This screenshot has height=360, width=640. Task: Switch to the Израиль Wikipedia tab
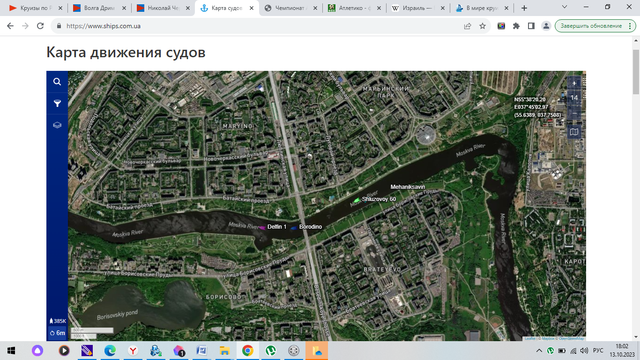point(417,8)
